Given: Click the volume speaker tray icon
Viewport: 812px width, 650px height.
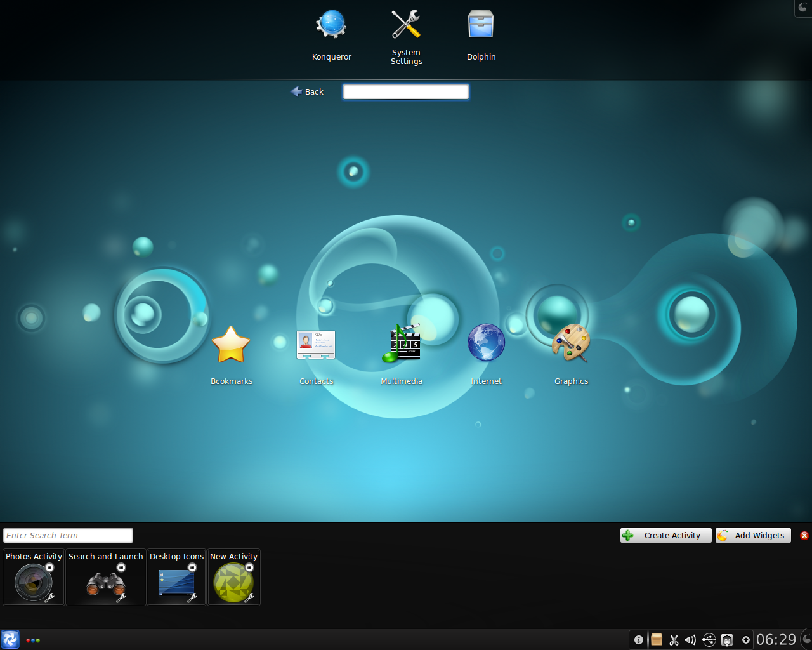Looking at the screenshot, I should [x=691, y=640].
